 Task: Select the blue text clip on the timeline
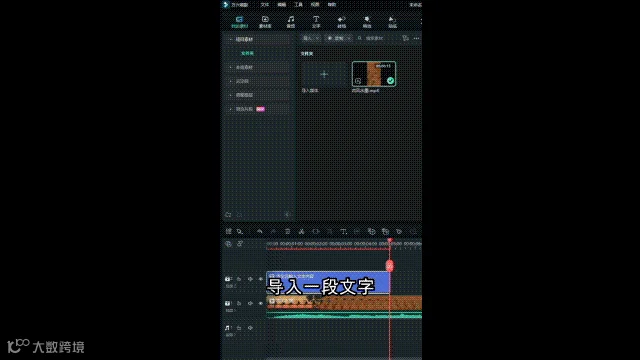pos(328,283)
